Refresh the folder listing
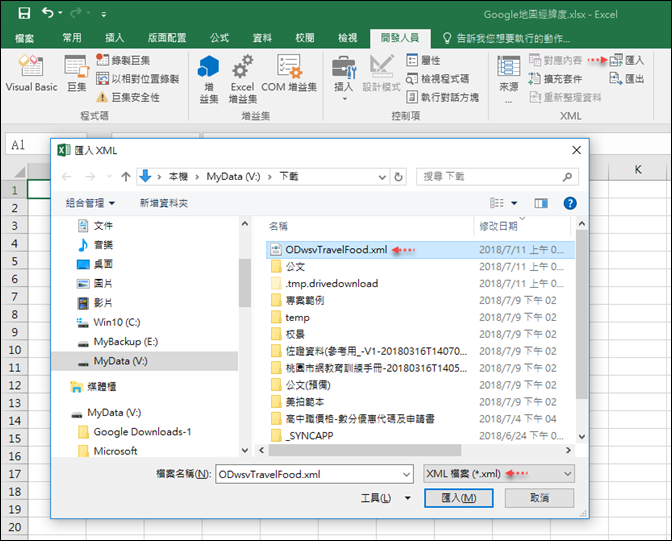Viewport: 672px width, 541px height. [398, 177]
